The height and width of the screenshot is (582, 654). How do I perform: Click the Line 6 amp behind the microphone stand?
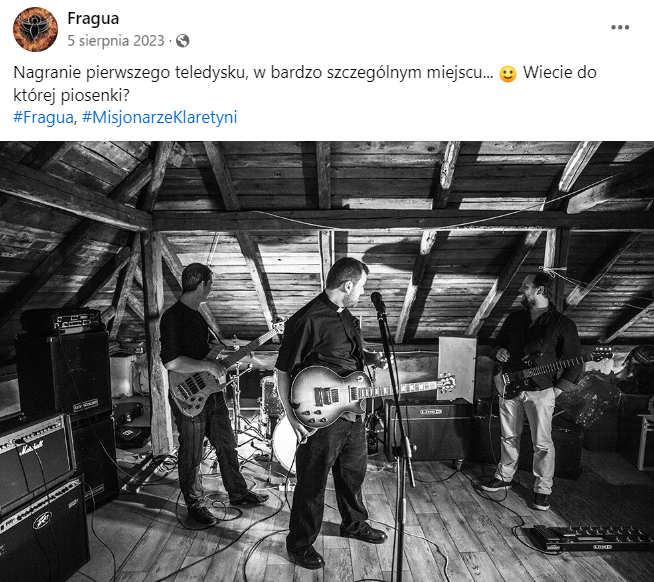[x=430, y=430]
